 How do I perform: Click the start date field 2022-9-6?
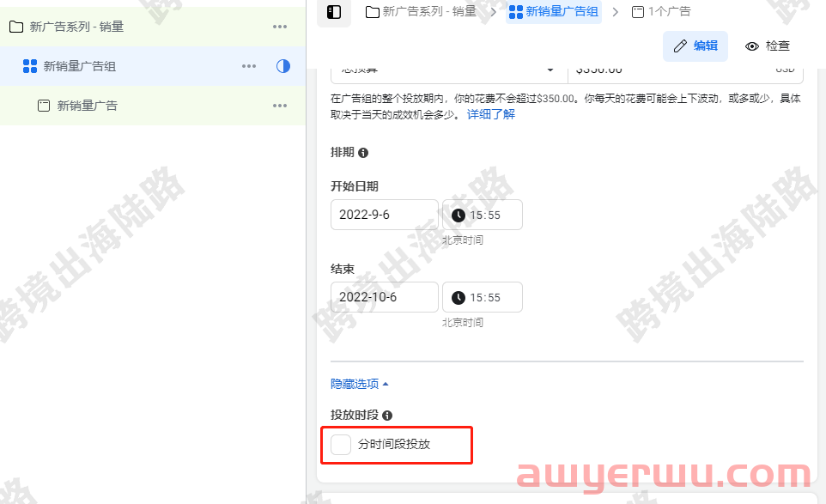point(385,215)
